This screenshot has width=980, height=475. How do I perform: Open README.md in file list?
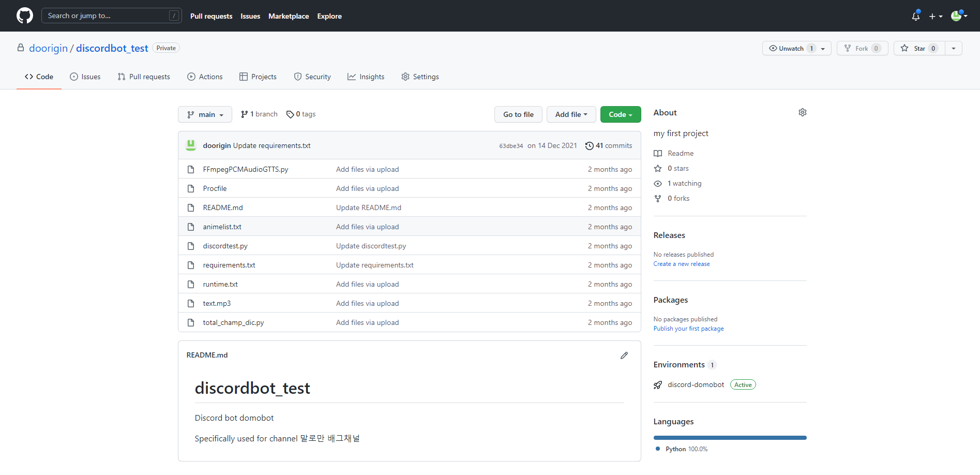223,207
